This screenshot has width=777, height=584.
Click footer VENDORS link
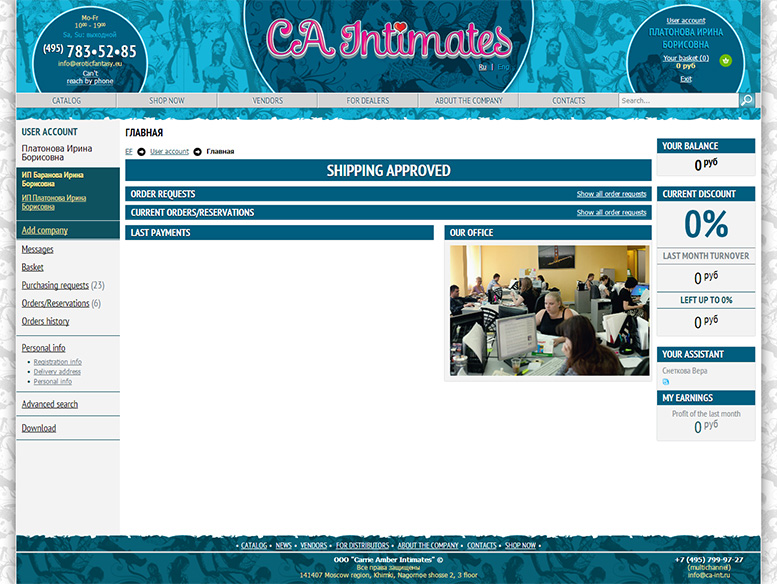click(x=314, y=545)
